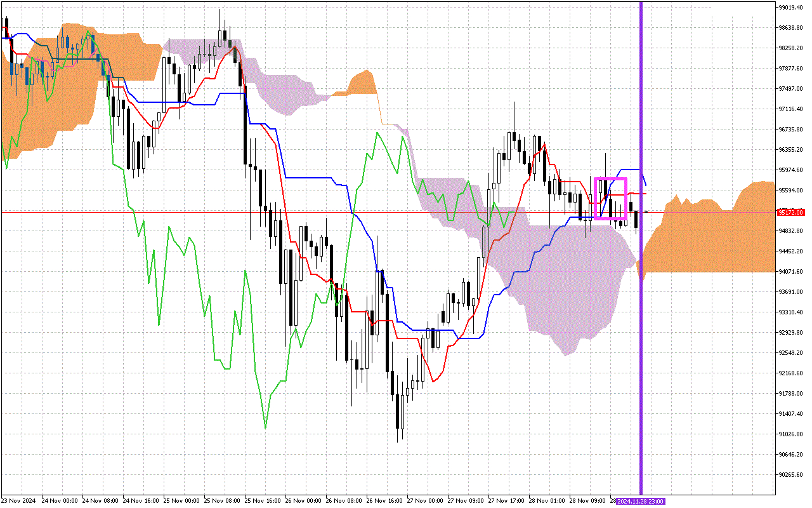Click the 90646.20 price axis label

coord(792,455)
